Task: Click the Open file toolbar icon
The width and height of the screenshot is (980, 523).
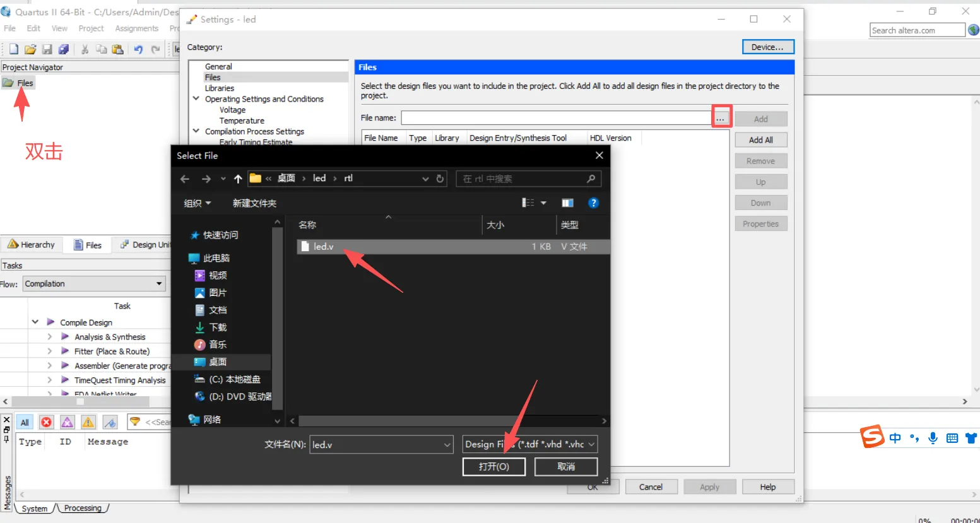Action: click(30, 49)
